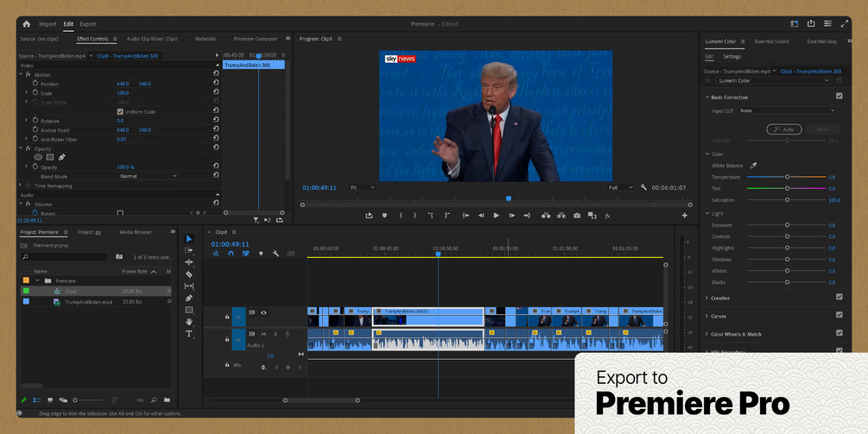Toggle Uniform Scale checkbox

120,111
